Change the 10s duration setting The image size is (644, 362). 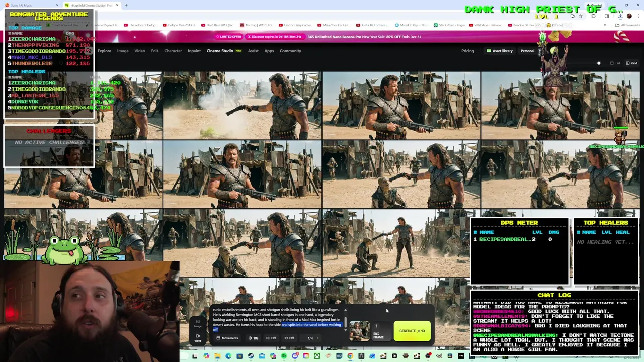coord(253,338)
